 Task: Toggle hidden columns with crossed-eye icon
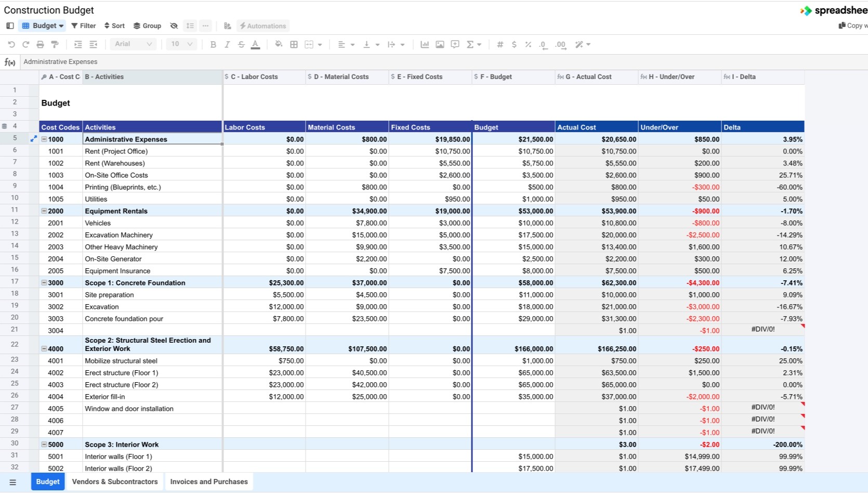pyautogui.click(x=174, y=26)
